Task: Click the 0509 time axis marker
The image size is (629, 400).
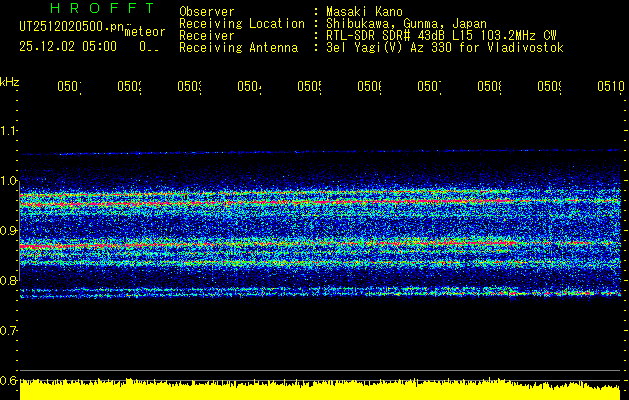Action: 550,86
